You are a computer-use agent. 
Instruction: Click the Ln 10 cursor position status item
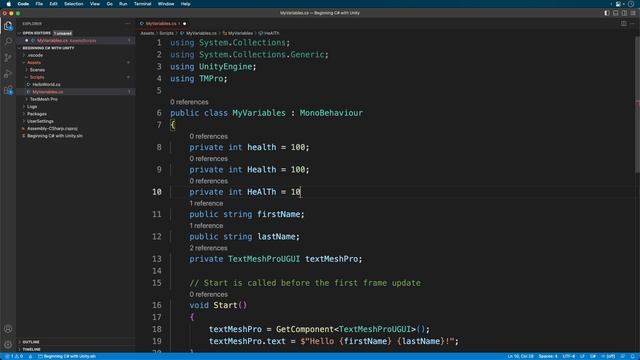(x=520, y=356)
